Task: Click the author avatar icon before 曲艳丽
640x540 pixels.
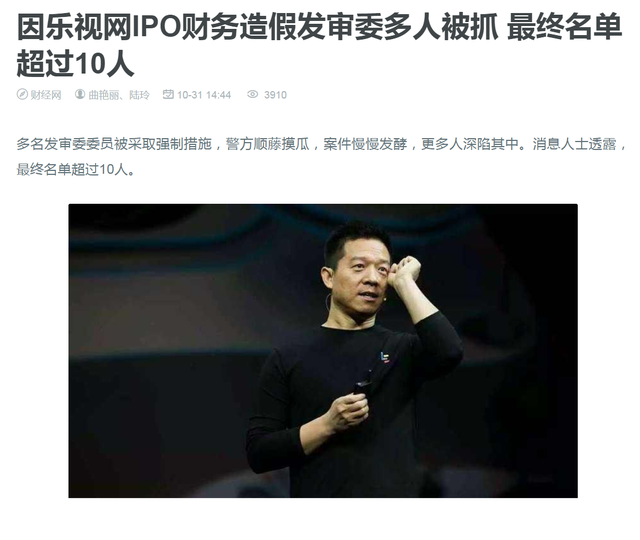Action: click(x=80, y=95)
